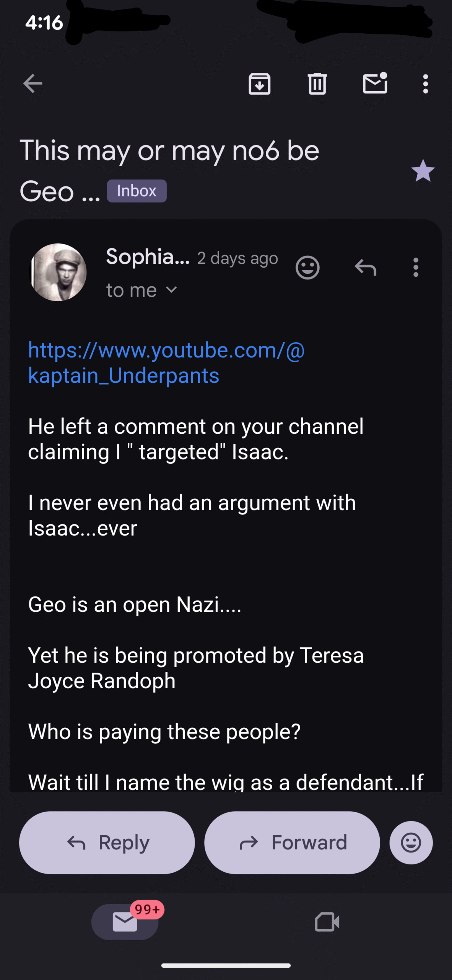Open message options three-dot menu
452x980 pixels.
(x=416, y=267)
